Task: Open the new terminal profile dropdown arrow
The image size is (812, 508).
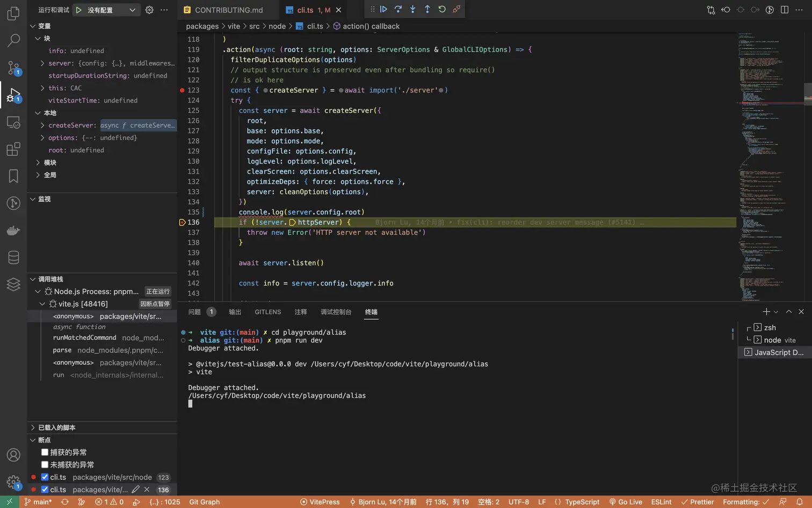Action: [x=776, y=312]
